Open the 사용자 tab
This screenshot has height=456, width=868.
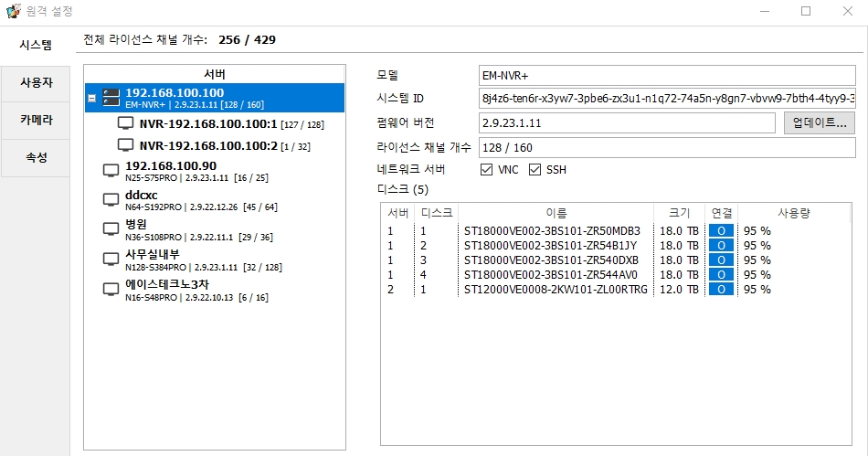pyautogui.click(x=37, y=82)
